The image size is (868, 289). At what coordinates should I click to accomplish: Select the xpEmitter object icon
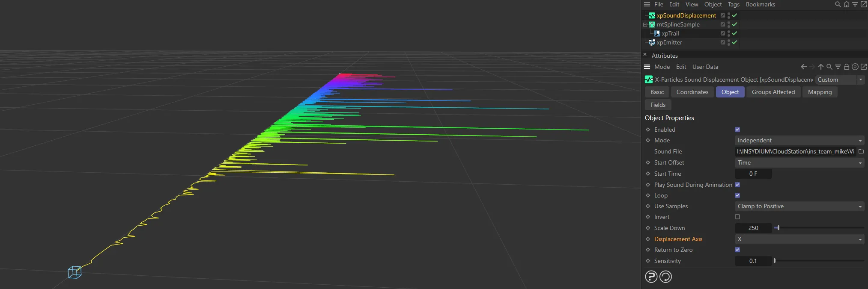click(x=652, y=42)
